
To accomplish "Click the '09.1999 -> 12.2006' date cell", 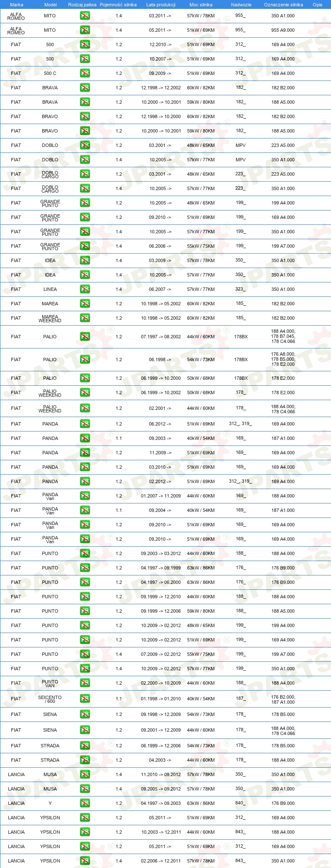I will click(x=161, y=611).
